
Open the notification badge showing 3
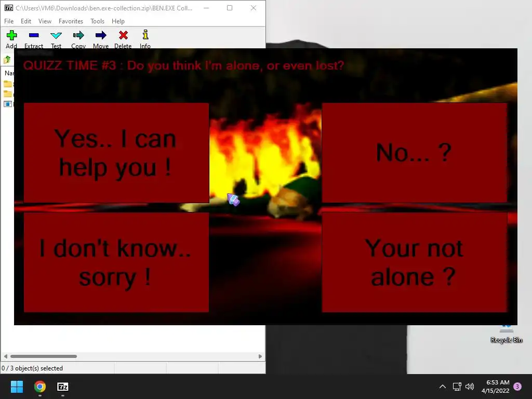517,386
